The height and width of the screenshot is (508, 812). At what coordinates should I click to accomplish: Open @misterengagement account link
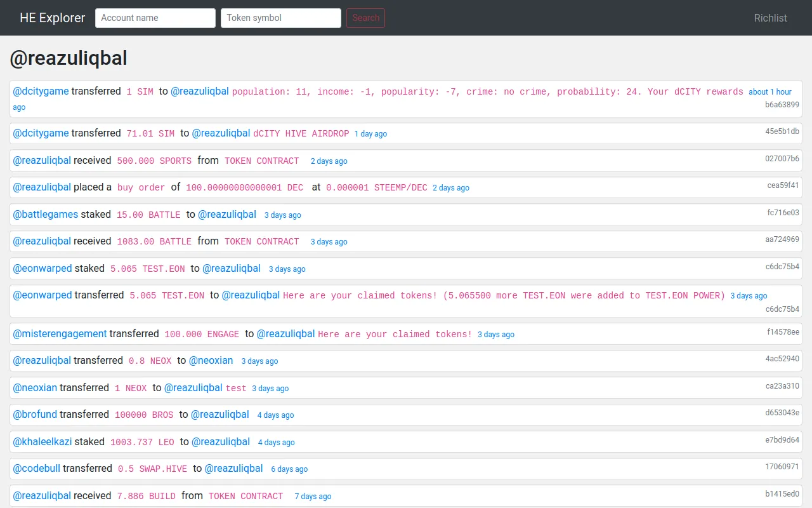60,334
